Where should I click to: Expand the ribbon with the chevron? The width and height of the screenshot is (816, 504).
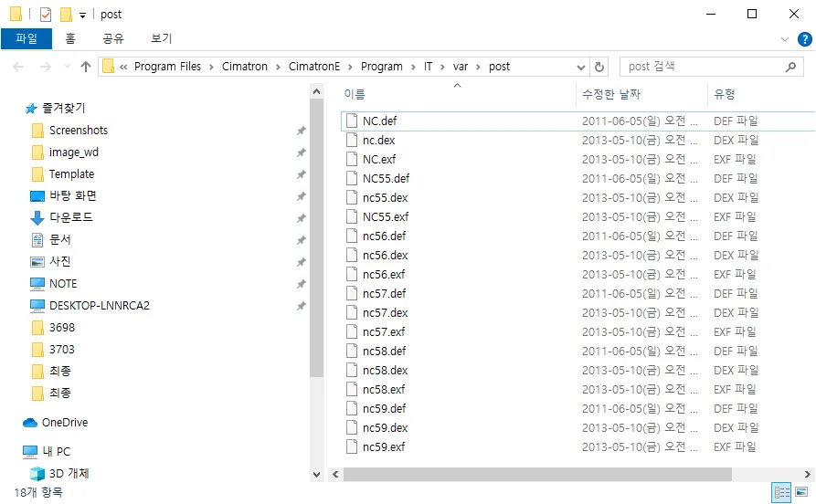[x=785, y=39]
